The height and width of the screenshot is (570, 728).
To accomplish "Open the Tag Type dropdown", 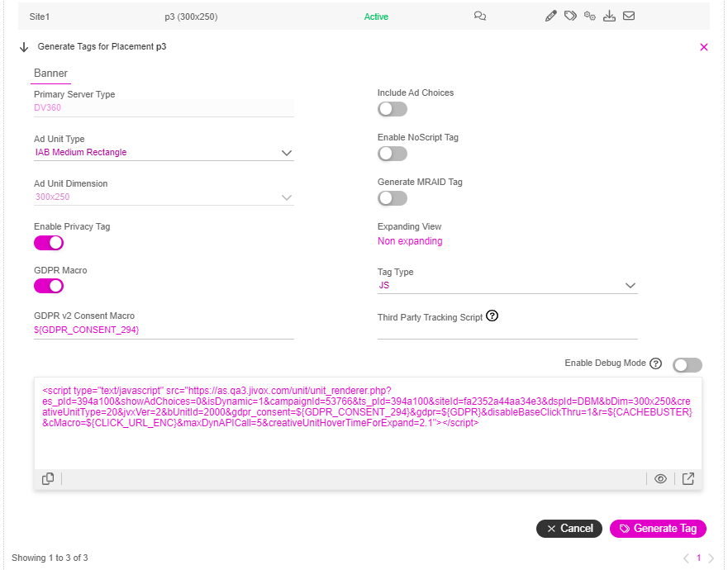I will point(507,286).
